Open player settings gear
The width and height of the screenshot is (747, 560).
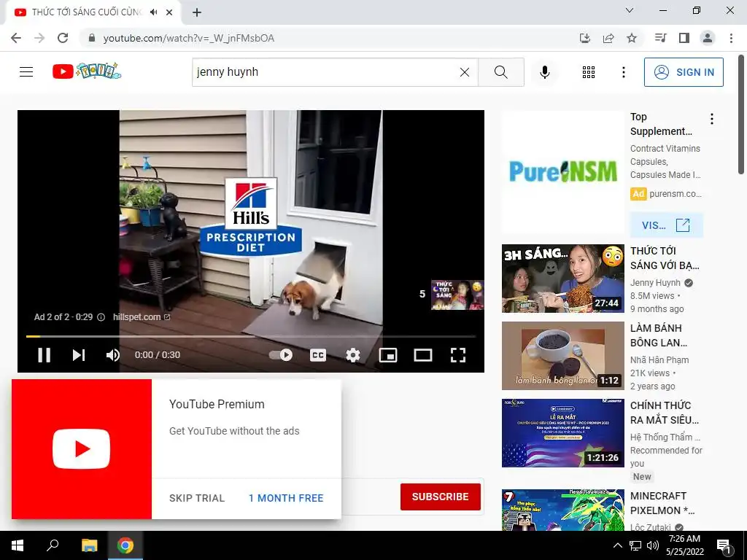353,355
